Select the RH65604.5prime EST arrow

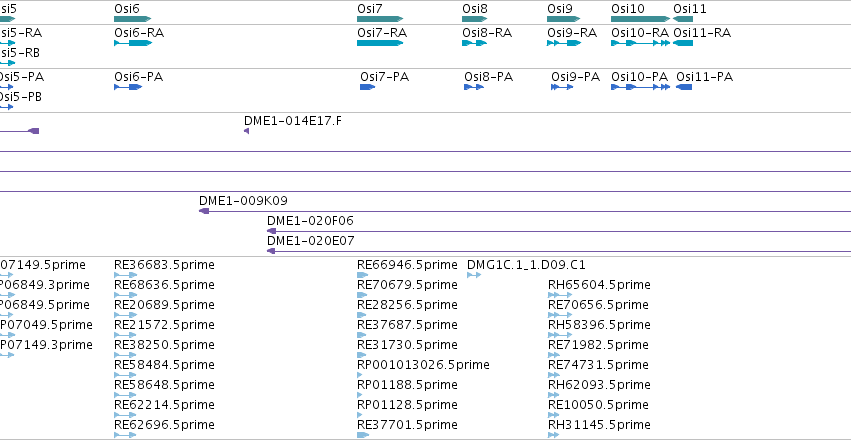coord(560,295)
